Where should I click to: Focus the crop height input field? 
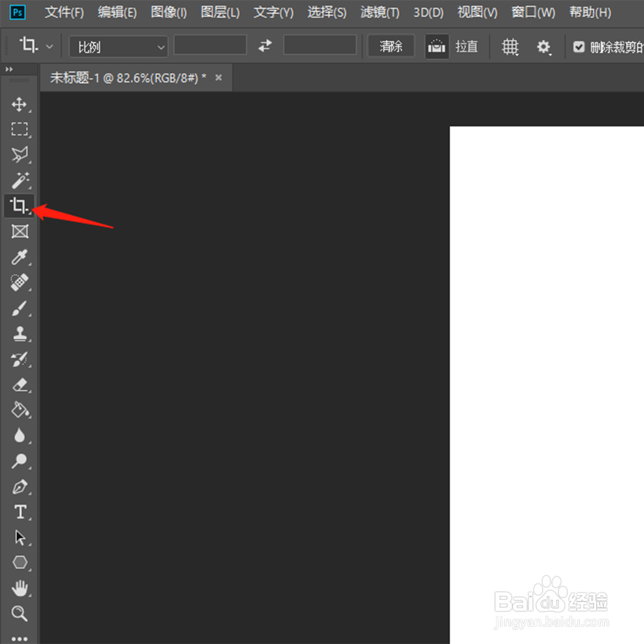coord(320,45)
